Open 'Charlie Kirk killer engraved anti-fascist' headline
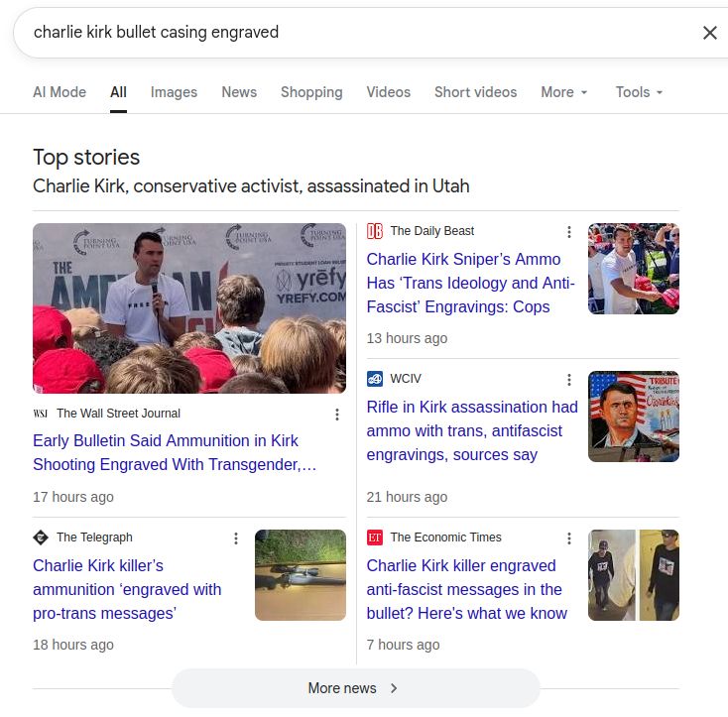Image resolution: width=728 pixels, height=717 pixels. [466, 589]
